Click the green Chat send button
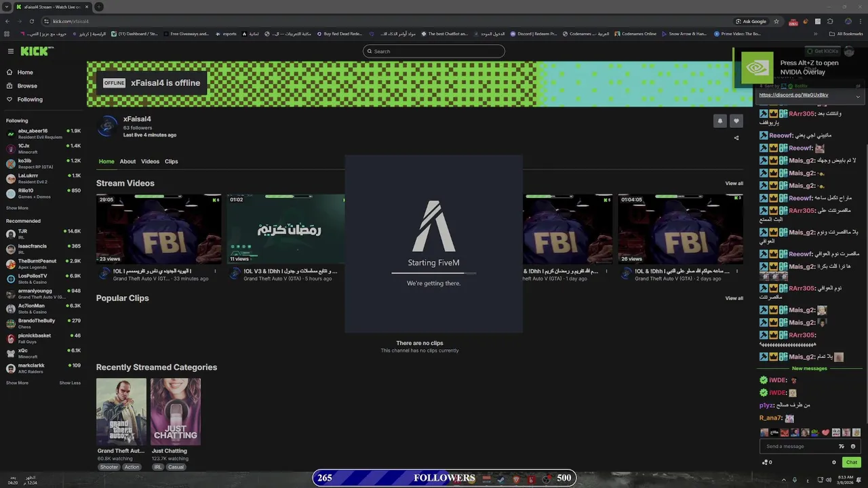 [x=852, y=462]
